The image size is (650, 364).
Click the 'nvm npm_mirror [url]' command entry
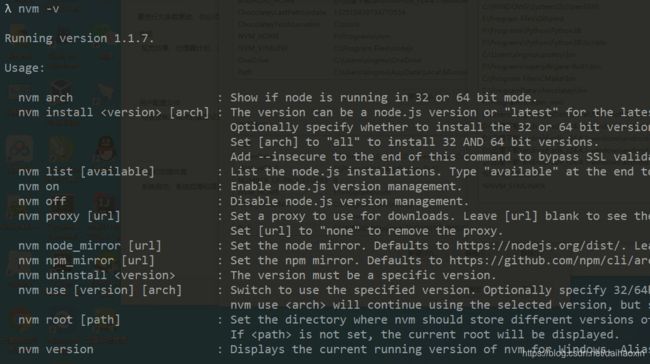tap(86, 261)
